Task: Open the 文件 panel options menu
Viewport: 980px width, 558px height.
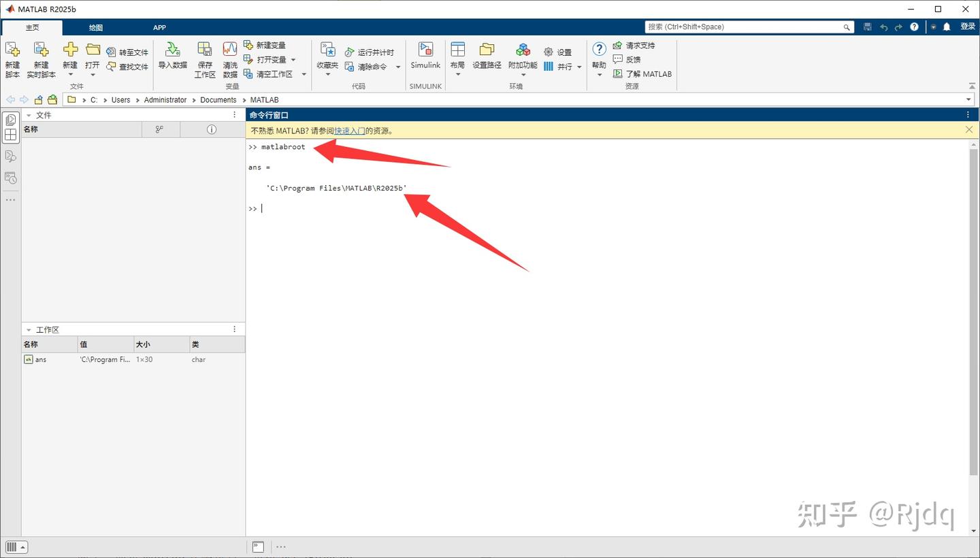Action: (x=235, y=115)
